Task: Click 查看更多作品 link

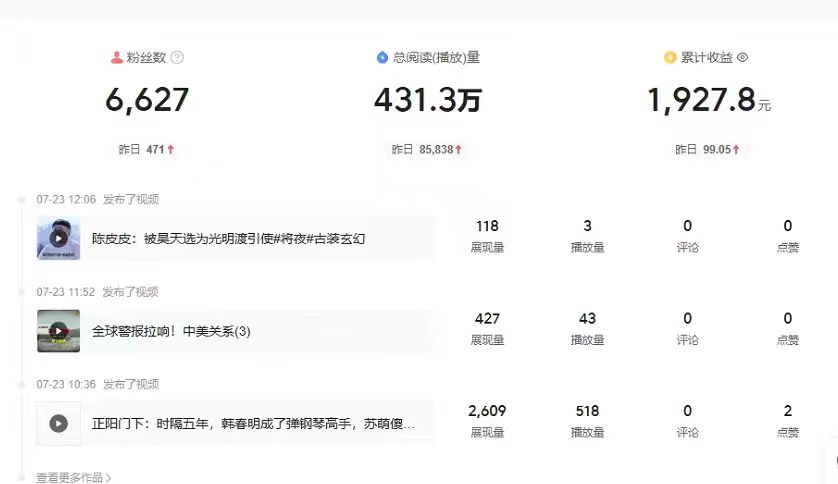Action: click(74, 478)
